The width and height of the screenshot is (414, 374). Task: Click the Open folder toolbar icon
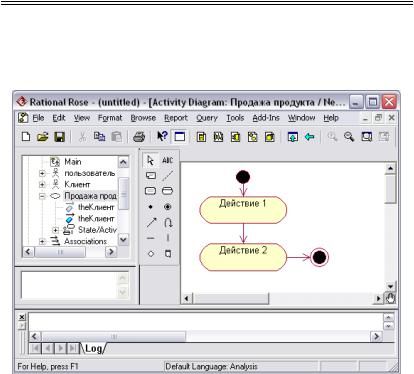pyautogui.click(x=43, y=137)
